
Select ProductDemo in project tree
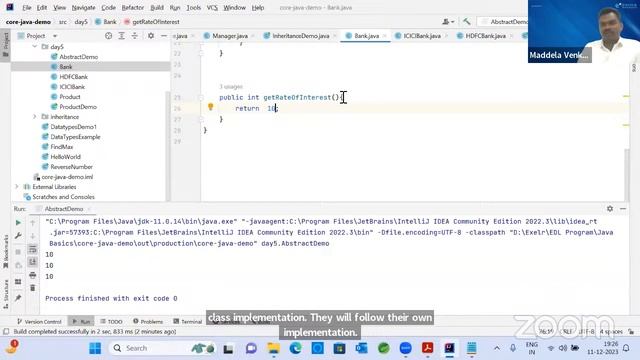(78, 107)
